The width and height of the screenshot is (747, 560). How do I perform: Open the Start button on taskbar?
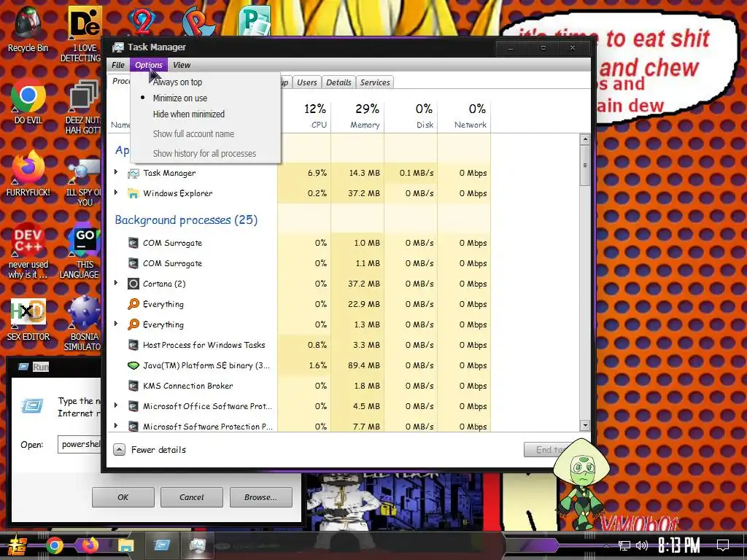18,545
